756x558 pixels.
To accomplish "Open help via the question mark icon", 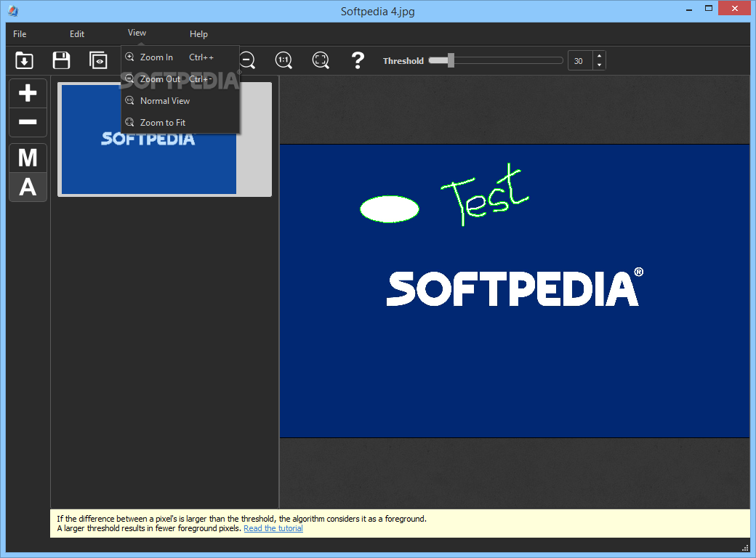I will (x=358, y=61).
